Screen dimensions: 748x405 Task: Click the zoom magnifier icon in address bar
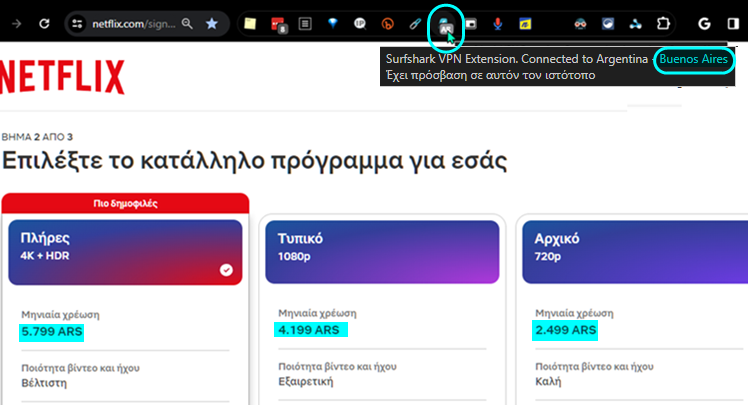click(x=187, y=23)
